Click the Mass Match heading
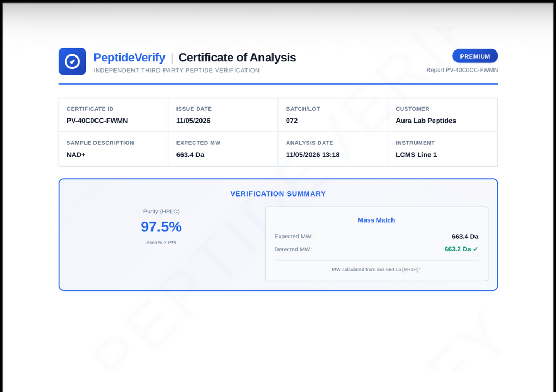 point(376,220)
